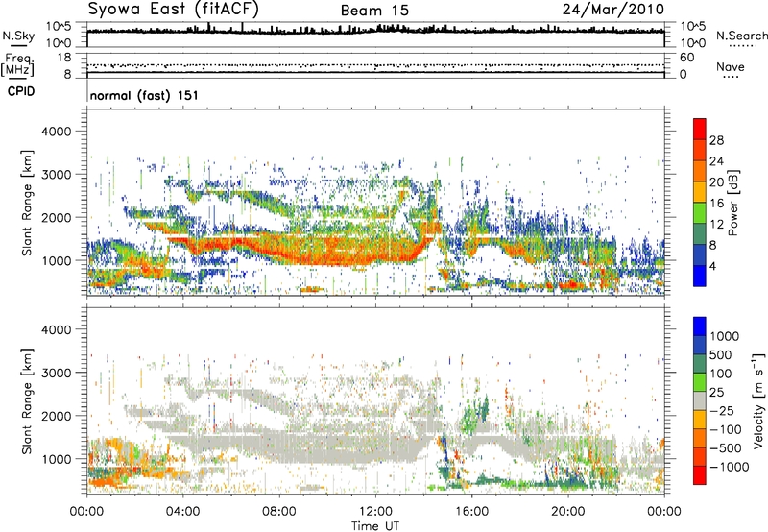Click the orange 20–24 dB Power colorbar segment
Image resolution: width=768 pixels, height=532 pixels.
pyautogui.click(x=700, y=171)
